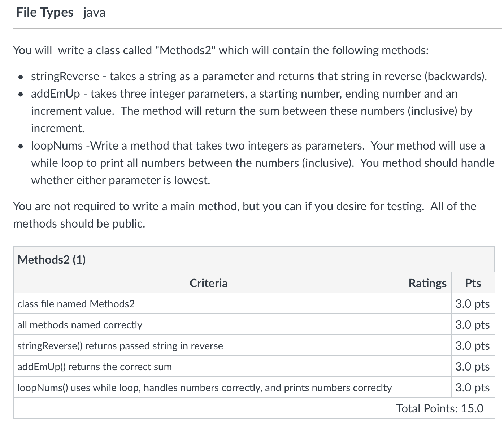Click the Total Points: 15.0 text
Viewport: 504px width, 437px height.
439,408
